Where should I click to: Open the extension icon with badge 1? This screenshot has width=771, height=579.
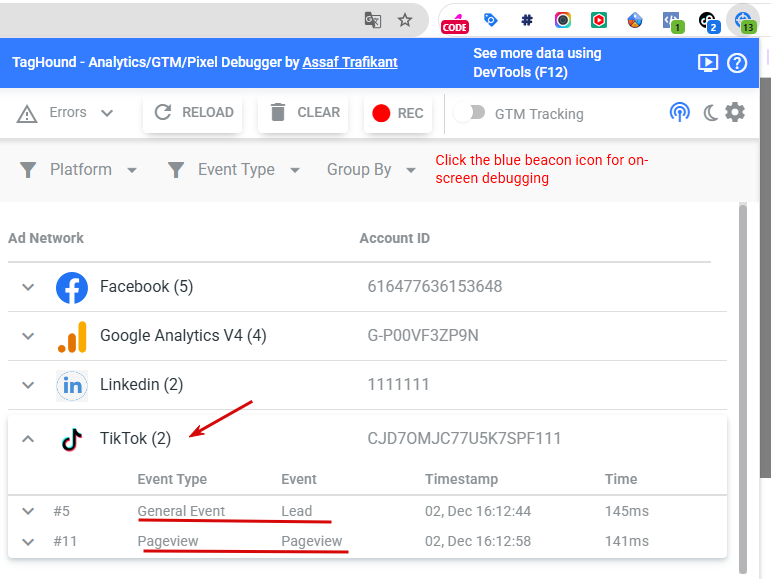(x=672, y=22)
